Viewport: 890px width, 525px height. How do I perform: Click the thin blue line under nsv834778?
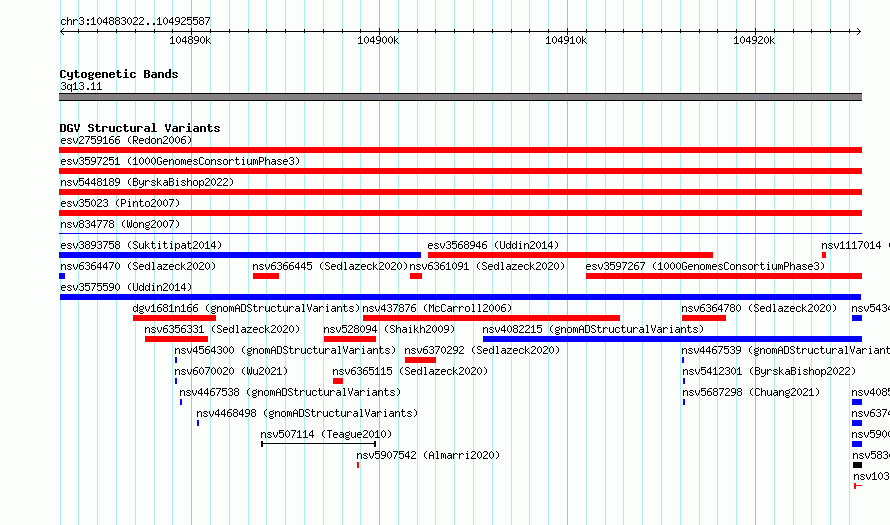[460, 234]
